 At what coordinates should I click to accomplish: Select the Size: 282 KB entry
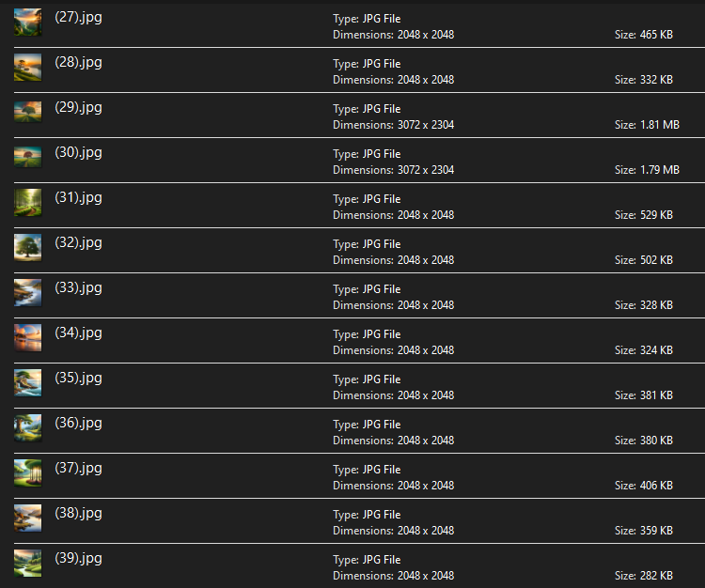click(x=644, y=576)
